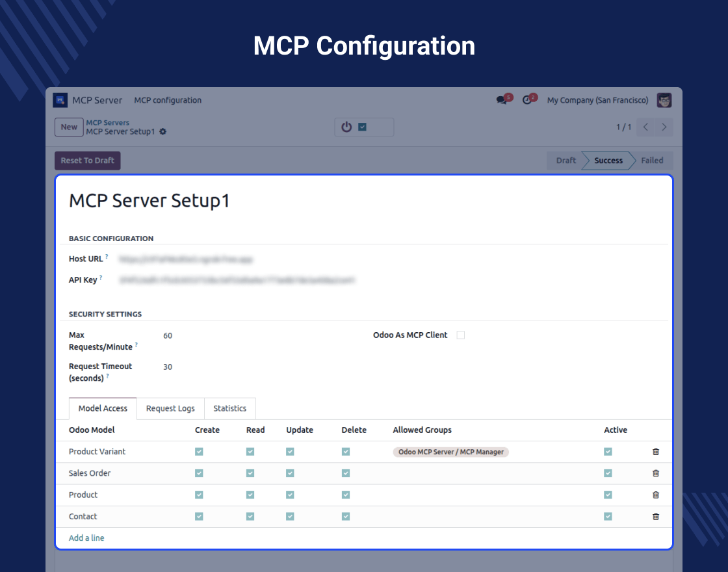
Task: Sort by Allowed Groups column header
Action: click(x=422, y=430)
